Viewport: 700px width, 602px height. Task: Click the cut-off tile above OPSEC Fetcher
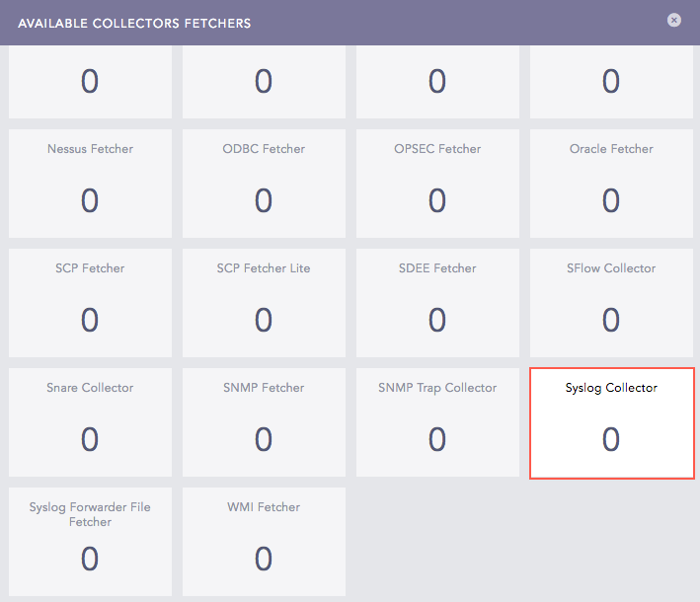tap(437, 81)
